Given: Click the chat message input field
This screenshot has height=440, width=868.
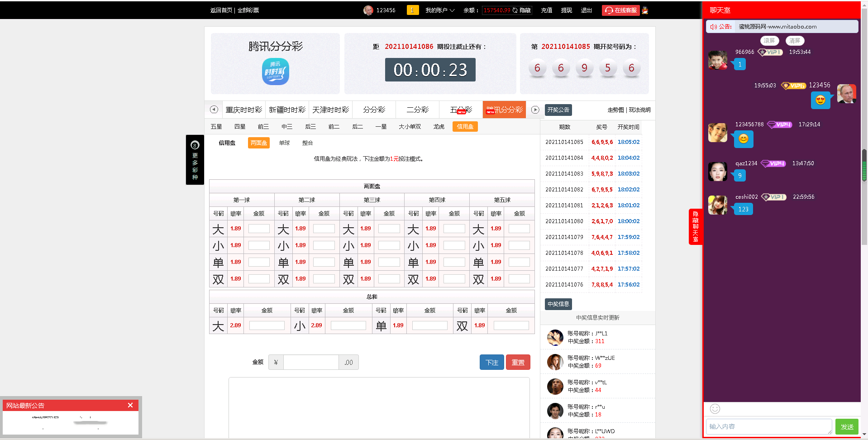Looking at the screenshot, I should 768,426.
